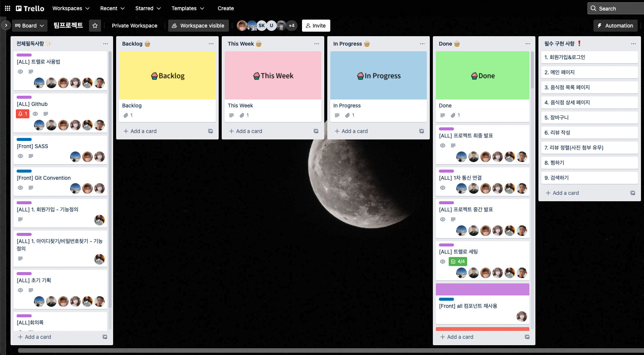The height and width of the screenshot is (355, 644).
Task: Click the purple label on [ALL] 트렐로 사용법 card
Action: pos(24,55)
